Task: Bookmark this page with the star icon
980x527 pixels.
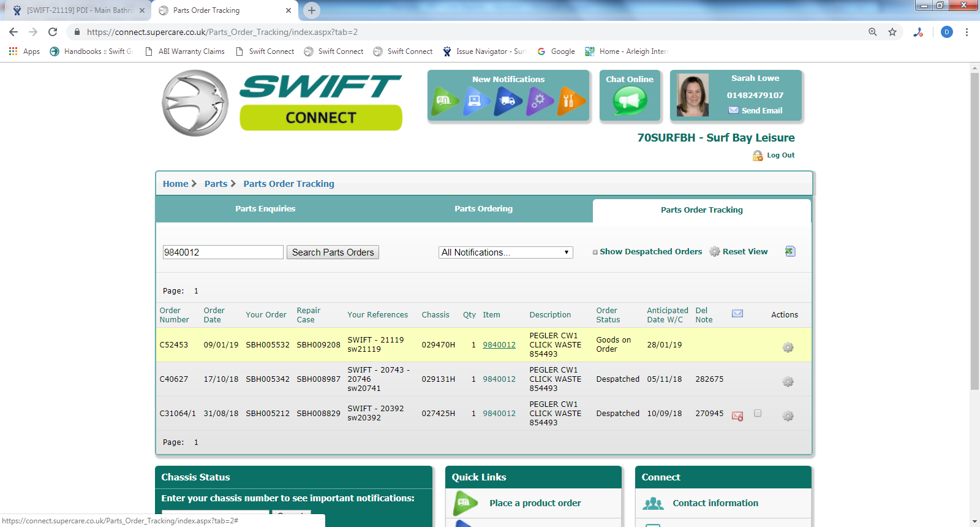Action: pyautogui.click(x=892, y=32)
